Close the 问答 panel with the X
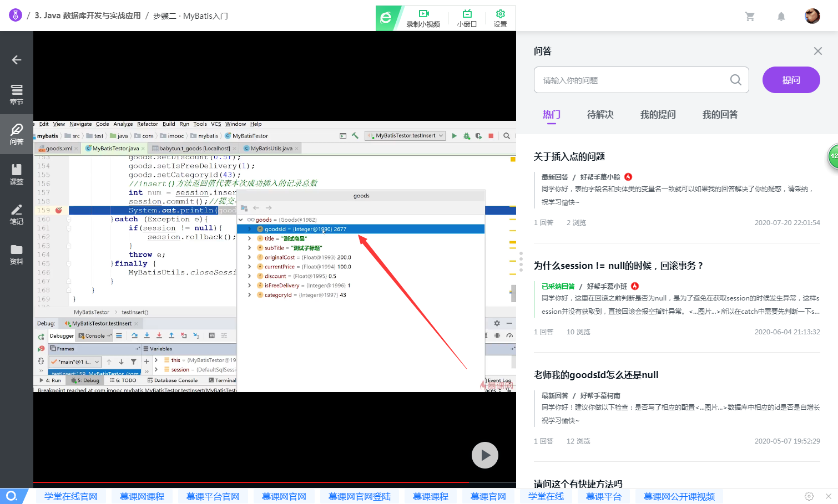Screen dimensions: 838x504 818,51
